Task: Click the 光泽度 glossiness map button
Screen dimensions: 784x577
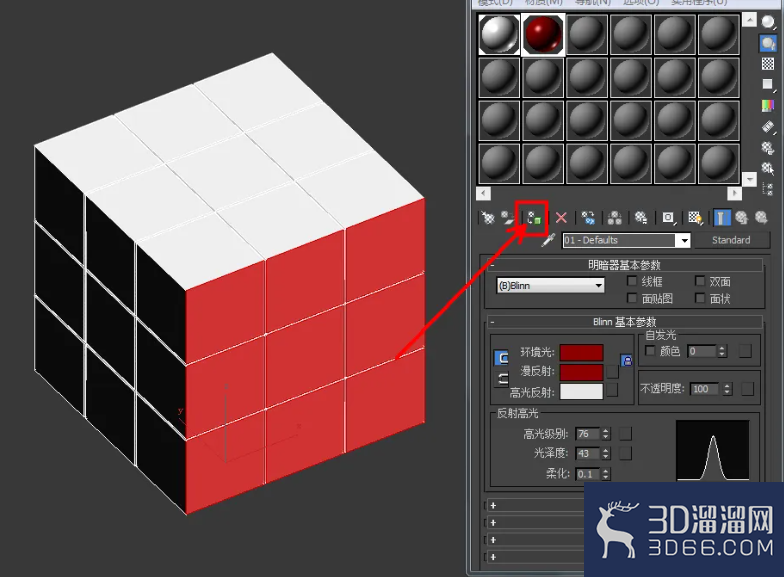Action: [626, 453]
